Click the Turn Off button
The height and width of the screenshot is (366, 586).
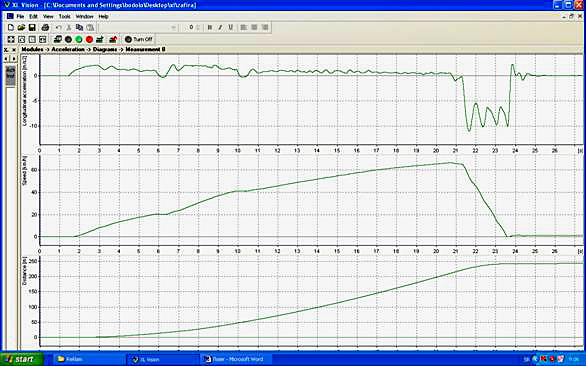pos(139,39)
